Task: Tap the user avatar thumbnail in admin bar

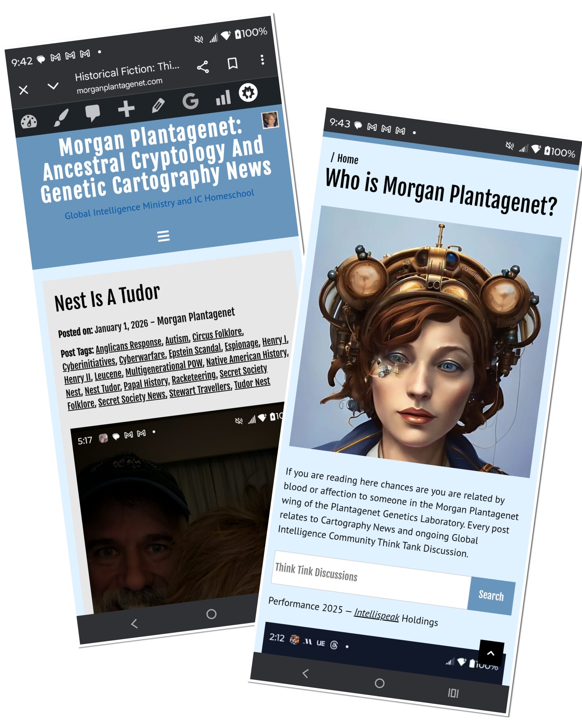Action: (x=270, y=120)
